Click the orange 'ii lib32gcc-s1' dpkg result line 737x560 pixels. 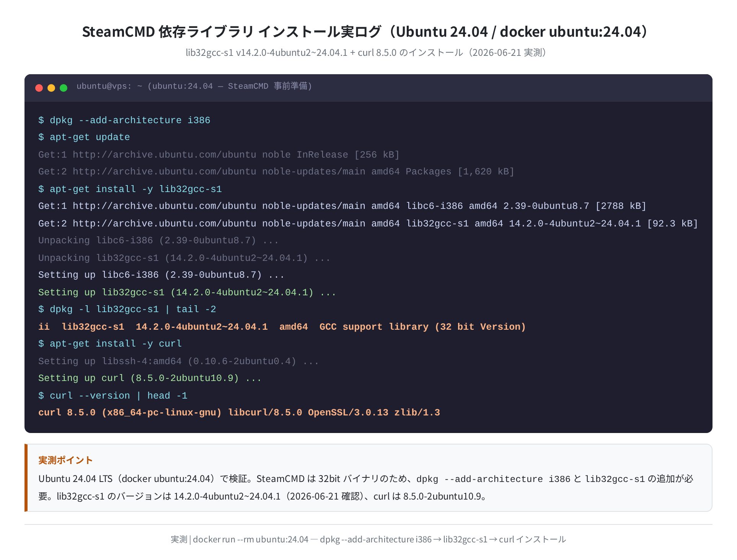(282, 327)
